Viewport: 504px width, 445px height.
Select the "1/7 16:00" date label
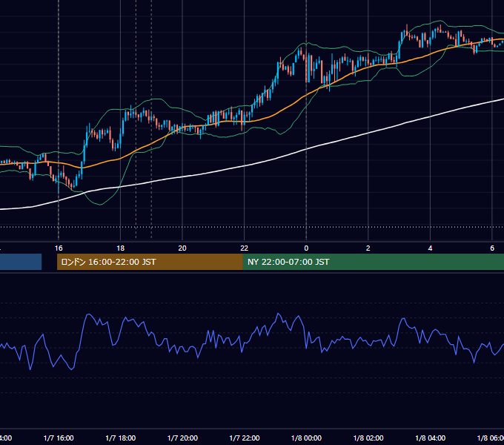point(59,438)
